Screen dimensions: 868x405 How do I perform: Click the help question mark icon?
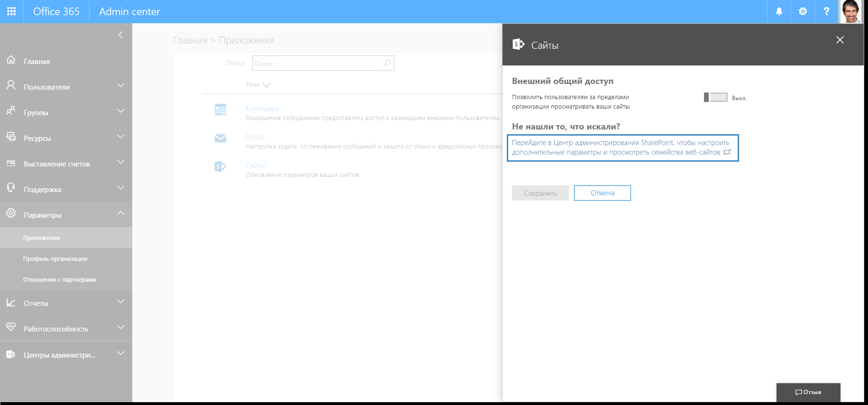pos(826,11)
